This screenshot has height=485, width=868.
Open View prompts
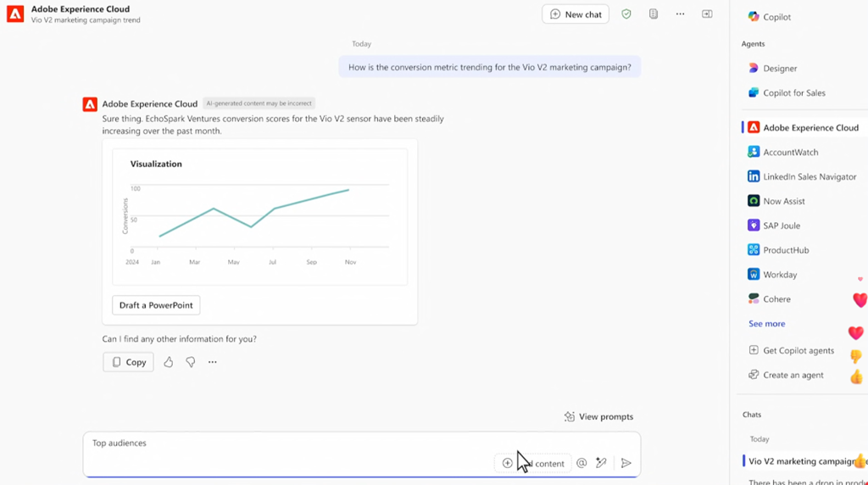click(598, 416)
